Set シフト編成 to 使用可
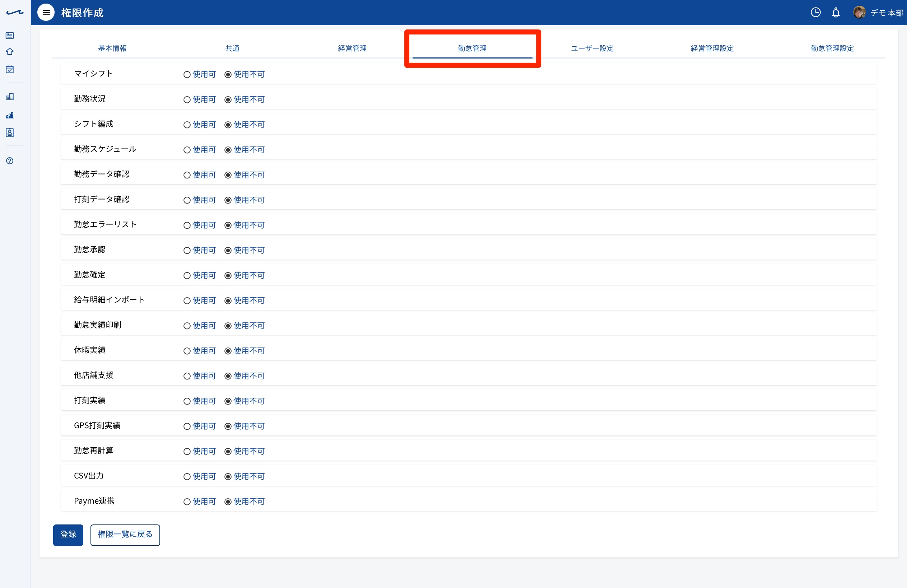Image resolution: width=907 pixels, height=588 pixels. click(187, 125)
